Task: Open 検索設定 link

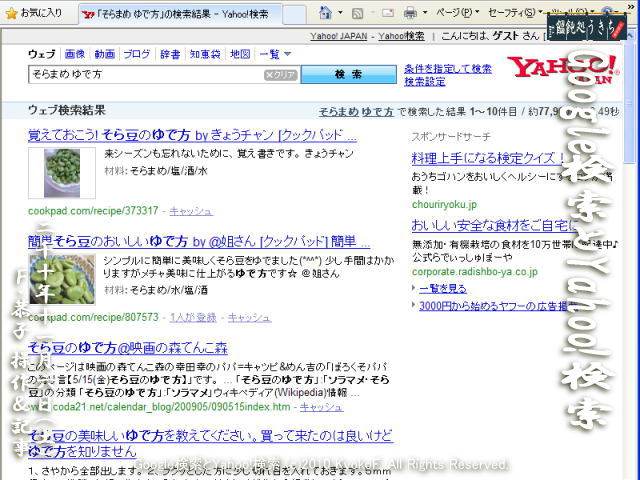Action: point(424,82)
